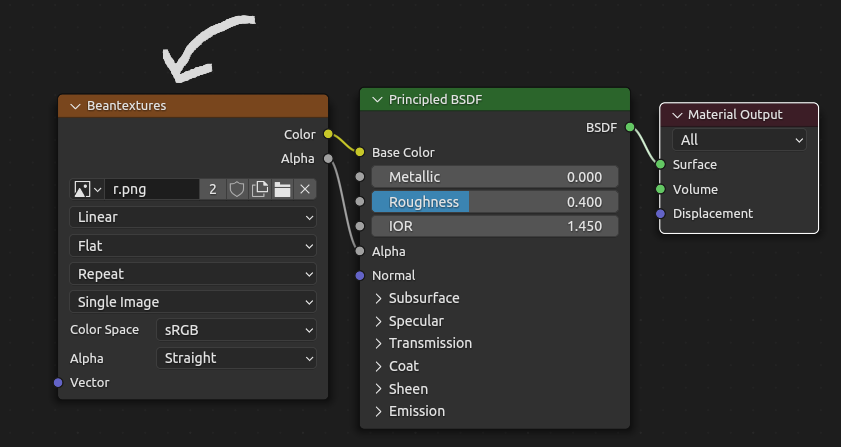Image resolution: width=841 pixels, height=447 pixels.
Task: Collapse the Material Output node
Action: coord(677,115)
